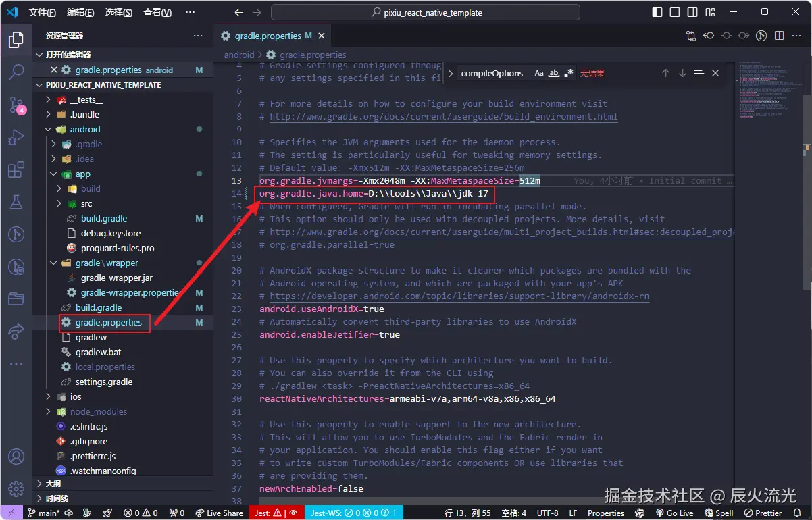This screenshot has width=812, height=520.
Task: Open the gradle.org userguide link on line 8
Action: [x=443, y=116]
